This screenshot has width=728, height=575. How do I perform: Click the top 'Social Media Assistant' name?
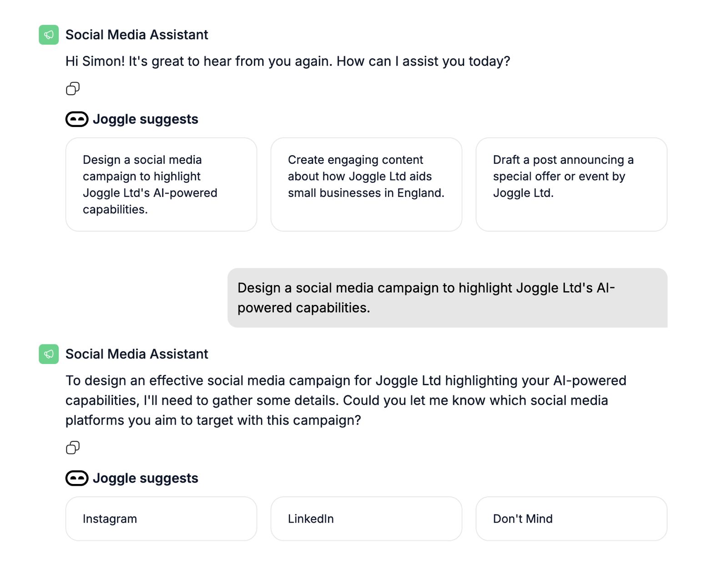coord(136,35)
